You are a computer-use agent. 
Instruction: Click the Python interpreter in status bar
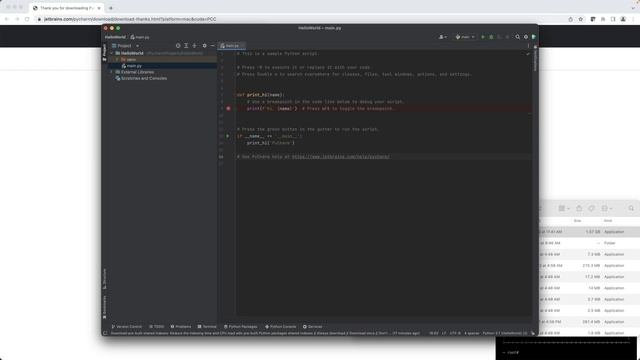click(504, 333)
